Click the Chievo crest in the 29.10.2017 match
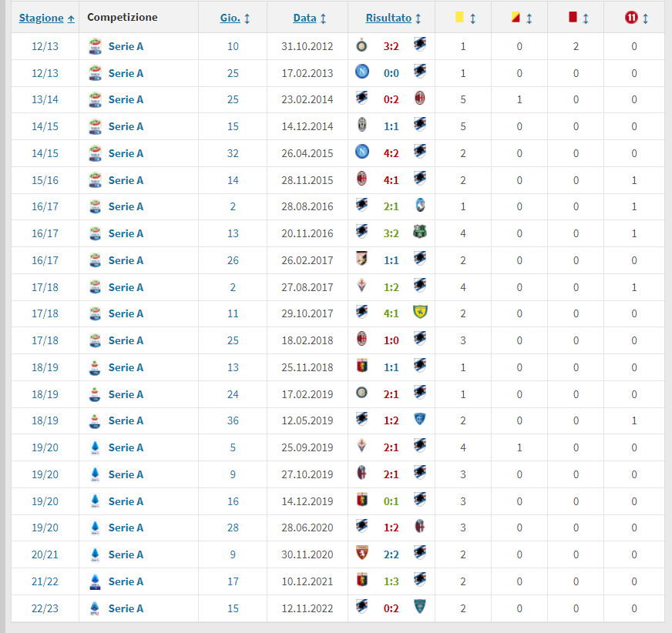The width and height of the screenshot is (672, 633). pos(420,313)
